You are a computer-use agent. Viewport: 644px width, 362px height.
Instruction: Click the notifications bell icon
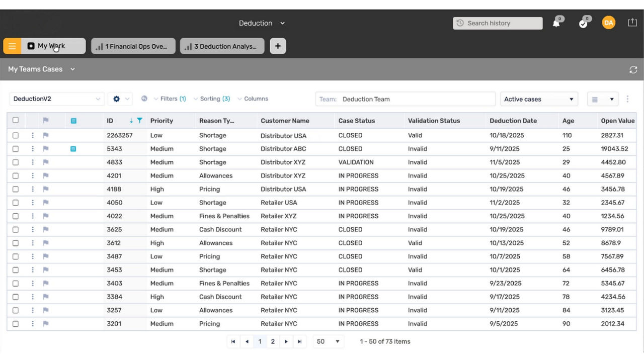point(556,23)
